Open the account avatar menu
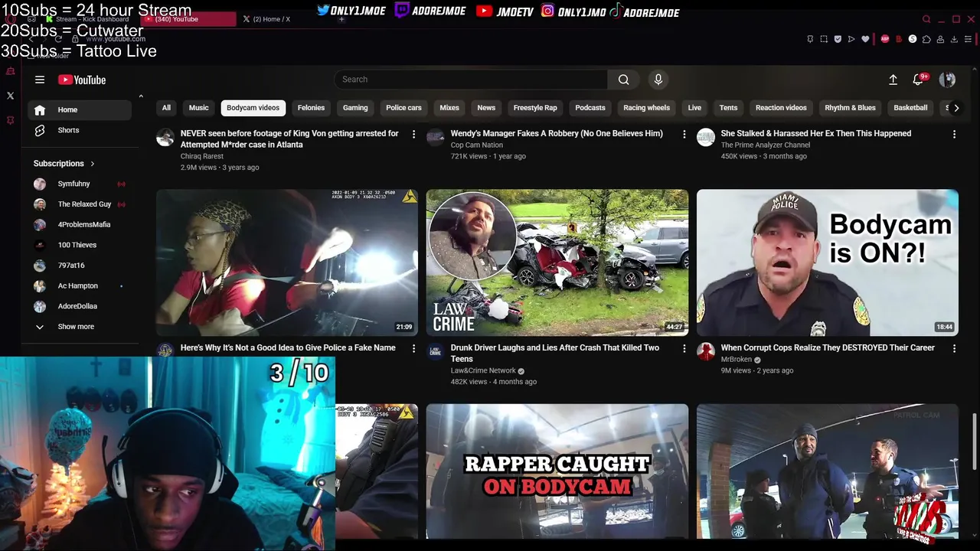The height and width of the screenshot is (551, 980). coord(947,80)
